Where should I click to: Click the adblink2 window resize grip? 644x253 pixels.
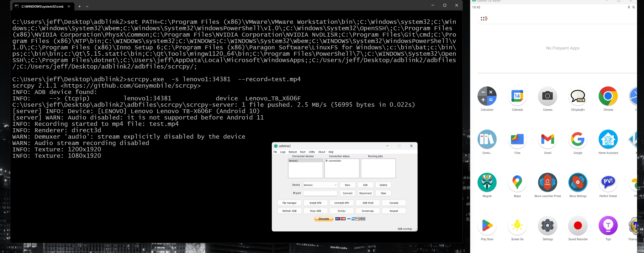(x=416, y=230)
